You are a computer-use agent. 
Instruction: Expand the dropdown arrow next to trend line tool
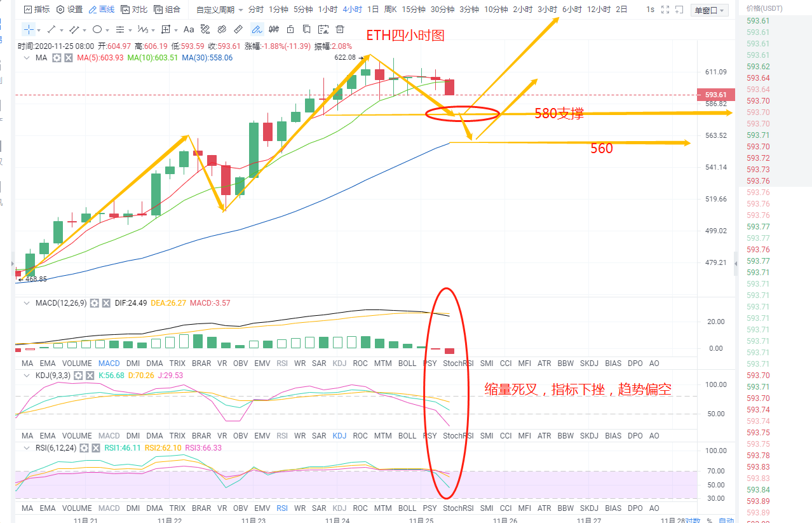click(x=61, y=30)
